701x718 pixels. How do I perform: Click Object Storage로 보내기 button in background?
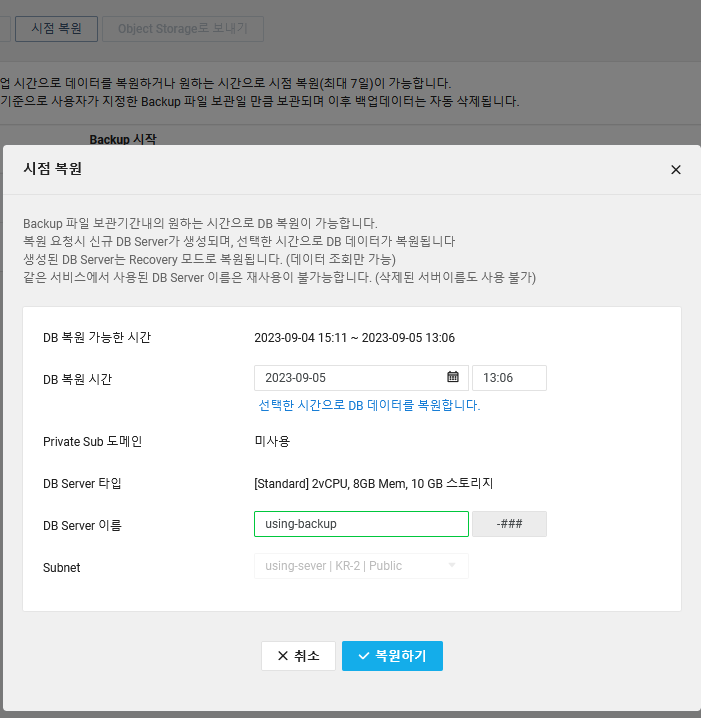point(183,29)
